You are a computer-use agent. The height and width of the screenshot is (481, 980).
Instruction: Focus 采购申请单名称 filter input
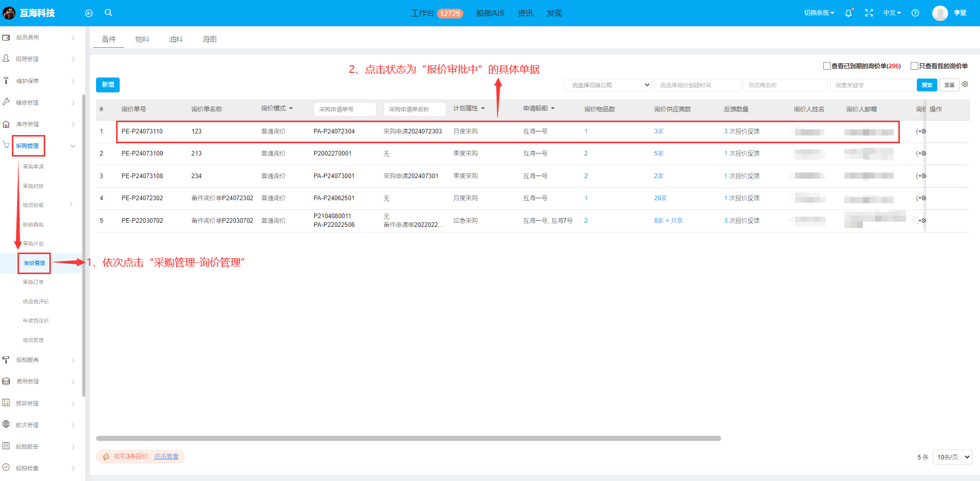point(414,109)
